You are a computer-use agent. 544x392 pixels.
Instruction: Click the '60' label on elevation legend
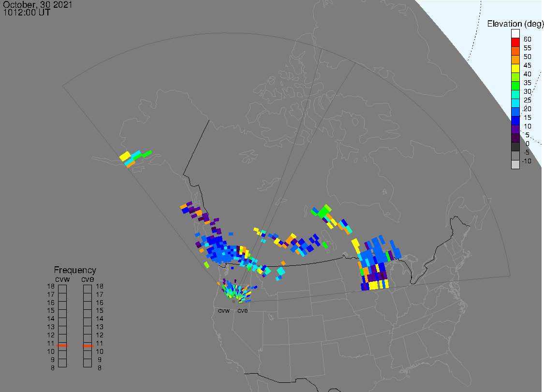tap(528, 39)
